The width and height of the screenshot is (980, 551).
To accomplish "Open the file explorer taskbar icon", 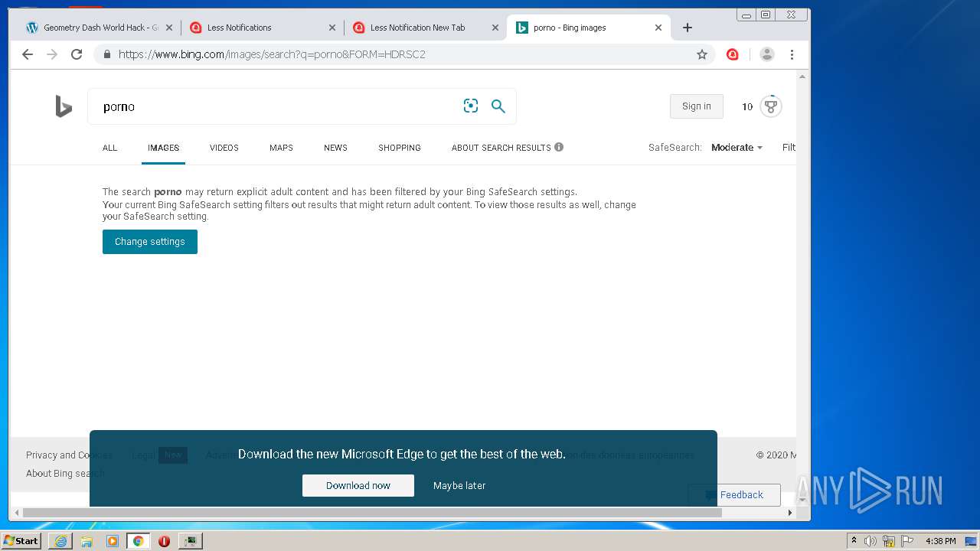I will [x=87, y=541].
